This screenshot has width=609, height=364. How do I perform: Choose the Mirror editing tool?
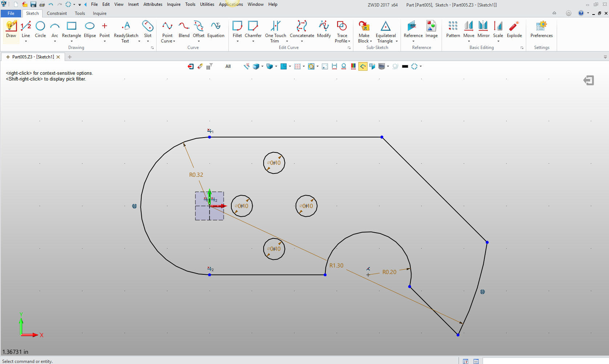[x=483, y=29]
